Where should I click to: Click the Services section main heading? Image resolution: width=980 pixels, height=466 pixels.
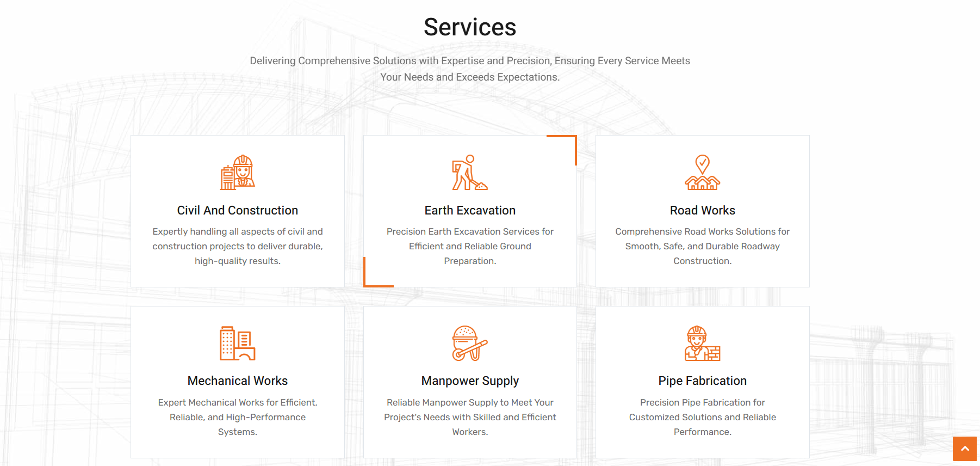(470, 27)
